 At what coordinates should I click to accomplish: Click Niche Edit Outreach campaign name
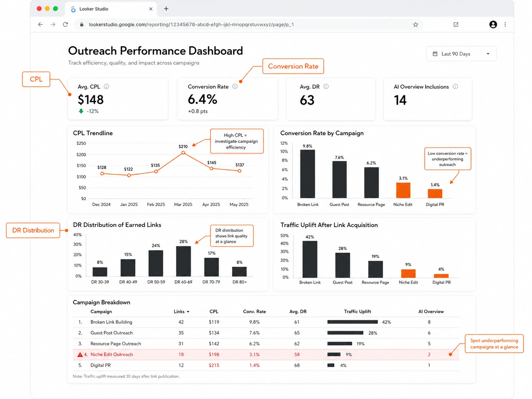(112, 355)
